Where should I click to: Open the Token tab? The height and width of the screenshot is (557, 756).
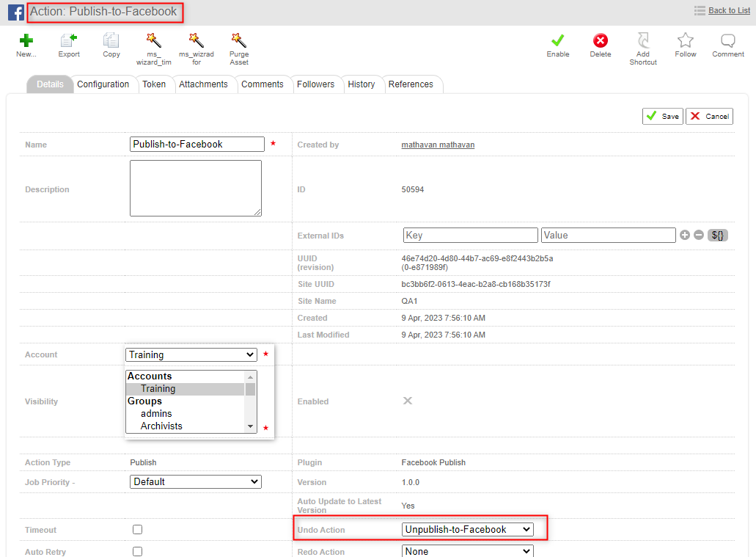tap(154, 84)
